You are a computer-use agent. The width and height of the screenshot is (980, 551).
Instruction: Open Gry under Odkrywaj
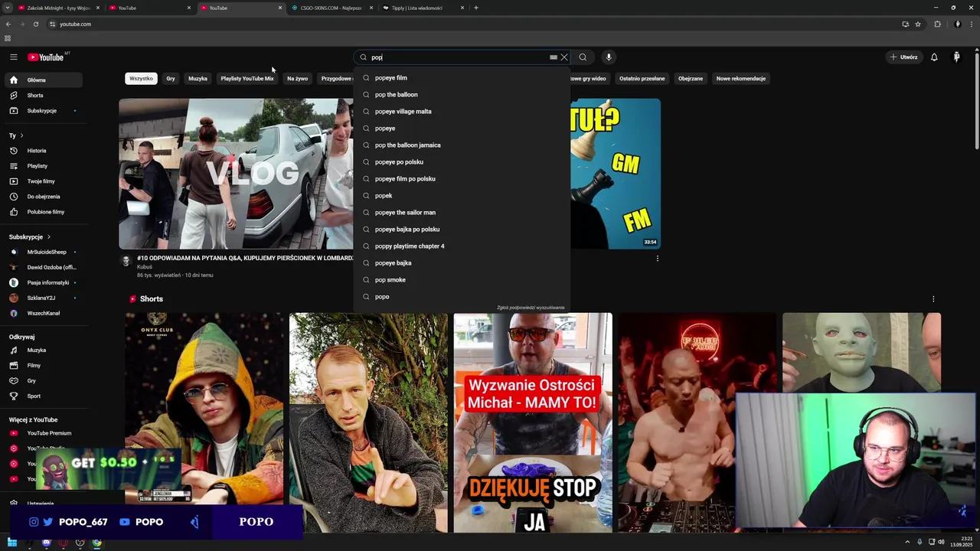click(44, 381)
